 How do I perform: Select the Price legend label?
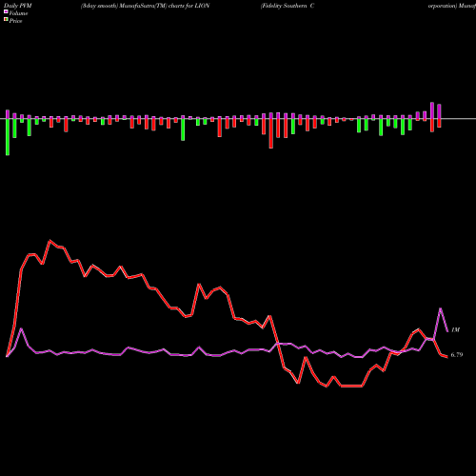[15, 21]
